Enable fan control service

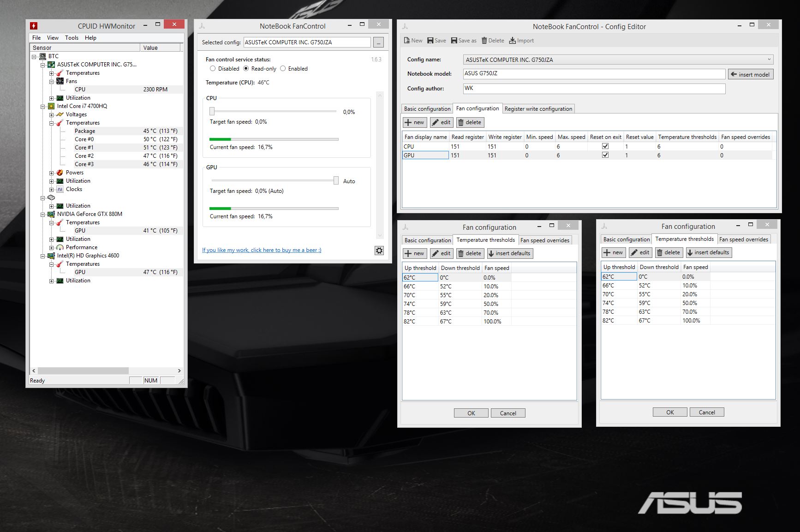pyautogui.click(x=284, y=68)
